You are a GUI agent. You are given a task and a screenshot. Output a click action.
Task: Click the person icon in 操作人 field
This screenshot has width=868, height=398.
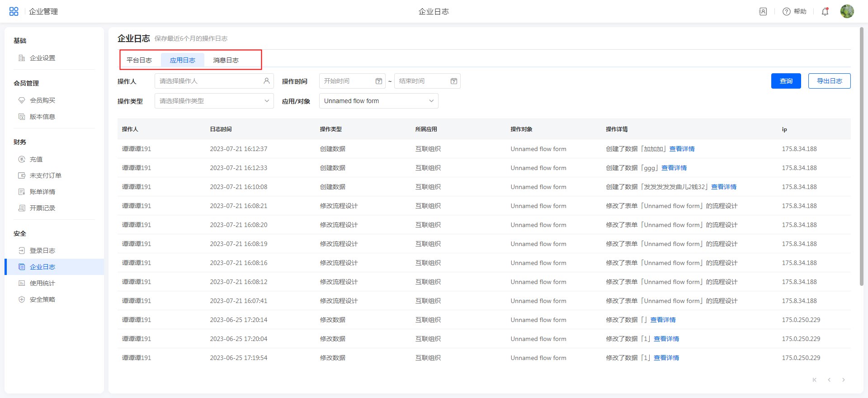tap(267, 81)
